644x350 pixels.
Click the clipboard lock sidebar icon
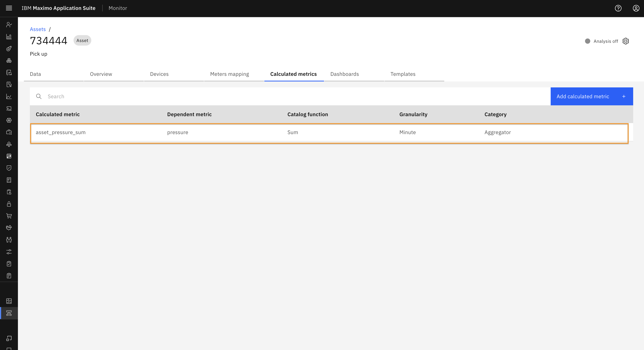coord(9,192)
